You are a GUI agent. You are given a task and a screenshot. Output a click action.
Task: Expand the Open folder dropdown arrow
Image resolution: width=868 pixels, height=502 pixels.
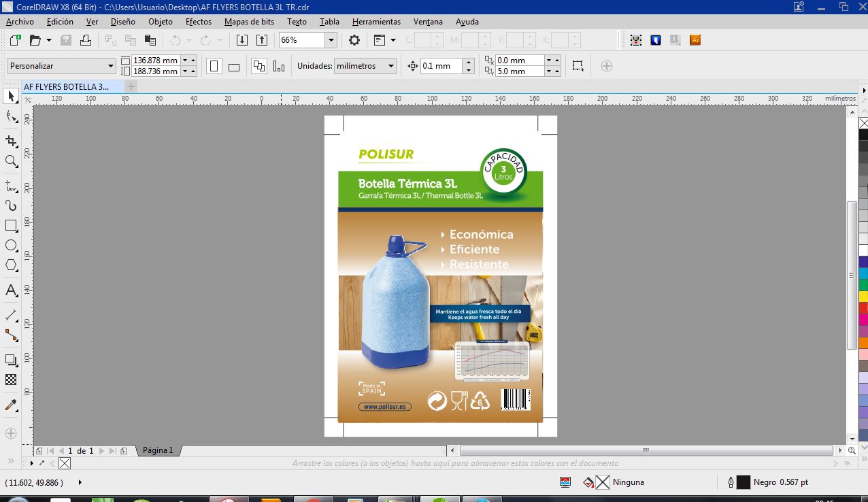[49, 40]
